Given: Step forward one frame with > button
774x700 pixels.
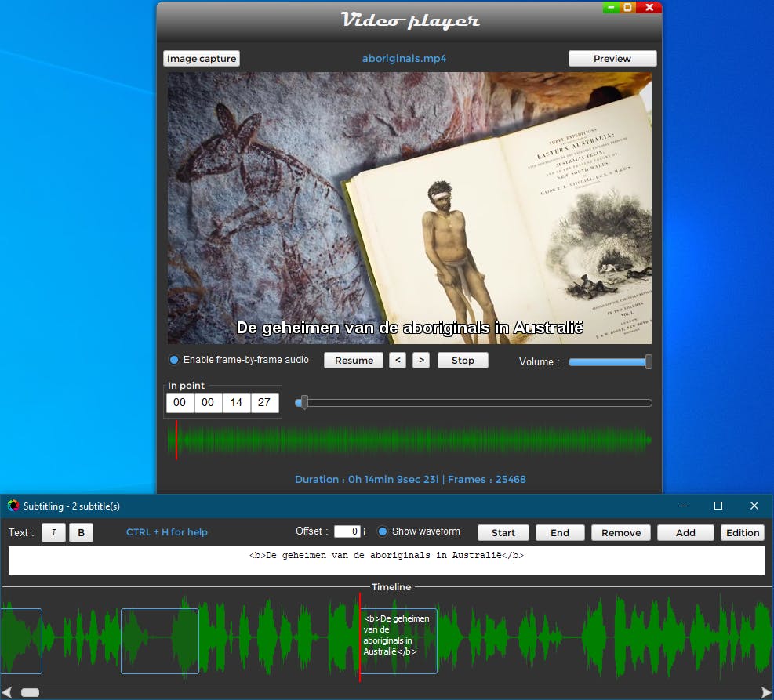Looking at the screenshot, I should point(421,360).
